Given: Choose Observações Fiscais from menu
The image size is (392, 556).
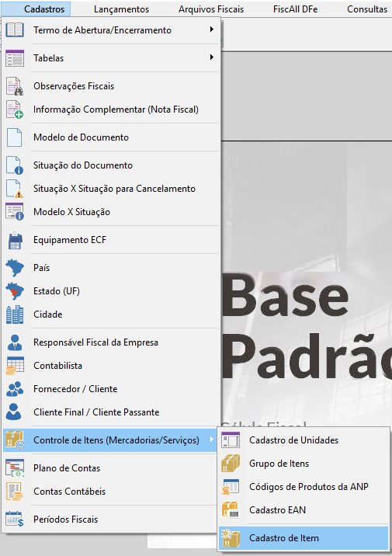Looking at the screenshot, I should tap(111, 86).
